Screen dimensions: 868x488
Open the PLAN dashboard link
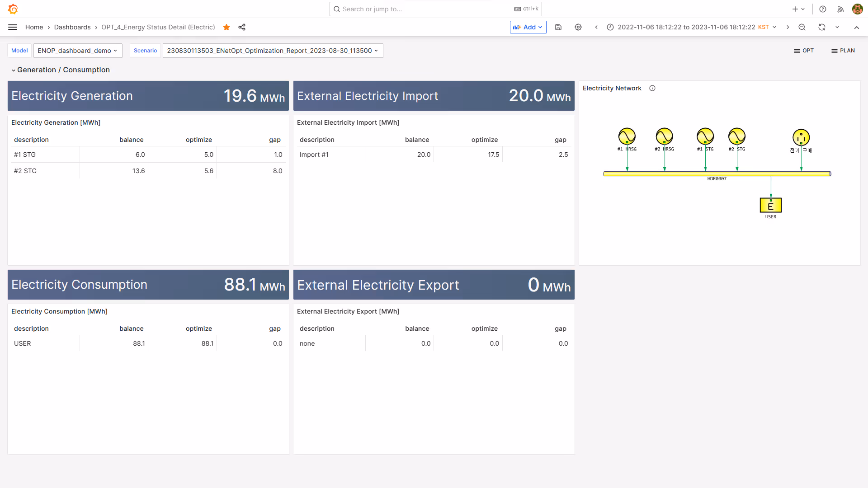[x=843, y=51]
